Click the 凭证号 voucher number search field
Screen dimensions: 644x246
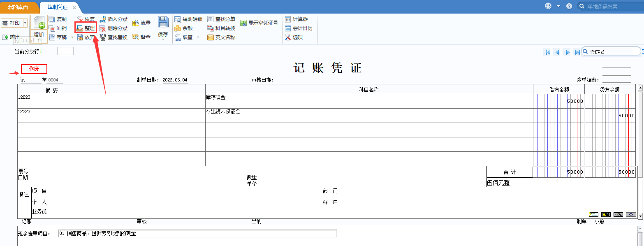pyautogui.click(x=613, y=52)
